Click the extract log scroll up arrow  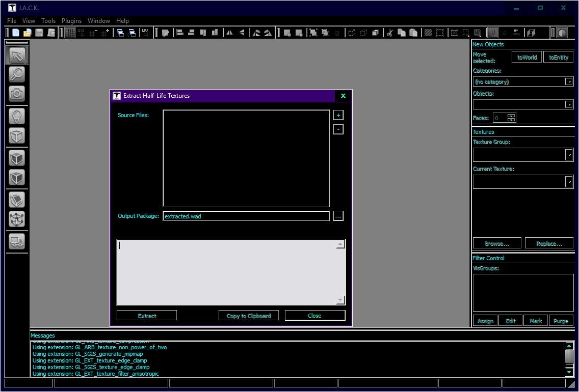pos(340,244)
